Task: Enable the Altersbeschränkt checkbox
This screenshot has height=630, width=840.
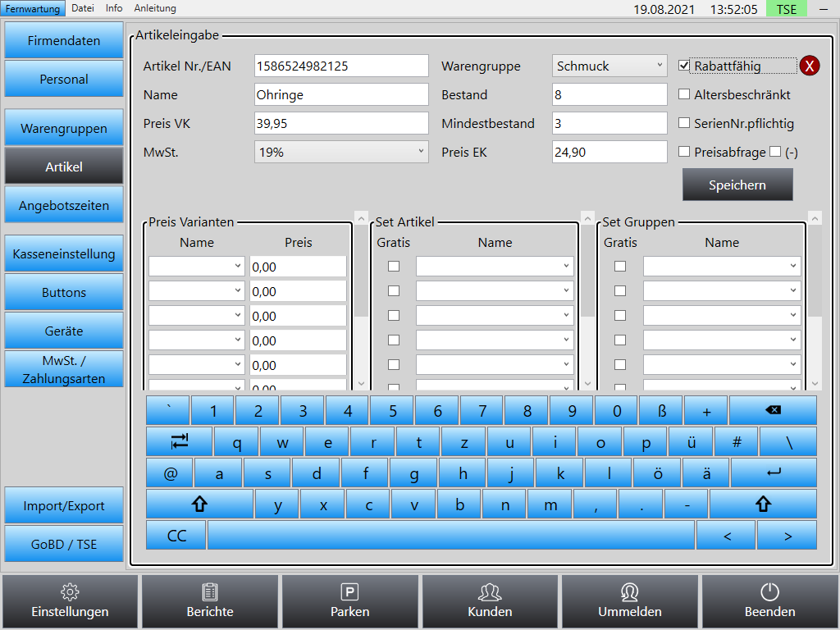Action: pyautogui.click(x=683, y=94)
